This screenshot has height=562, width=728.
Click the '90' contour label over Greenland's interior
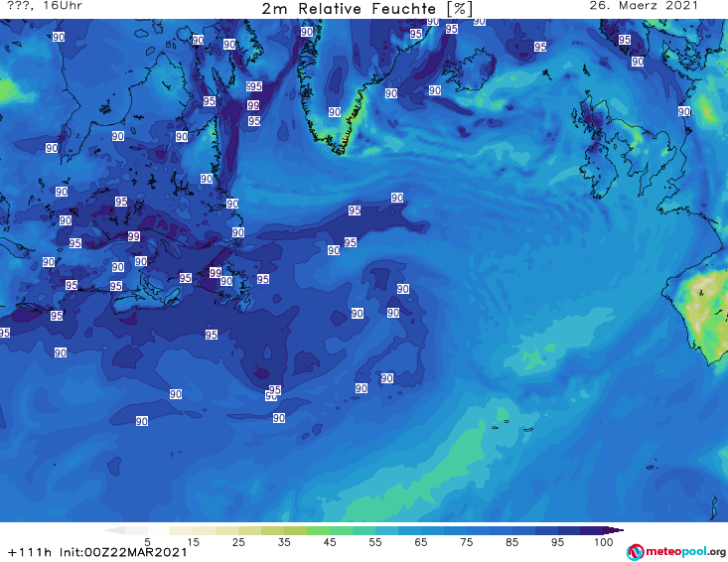point(335,112)
